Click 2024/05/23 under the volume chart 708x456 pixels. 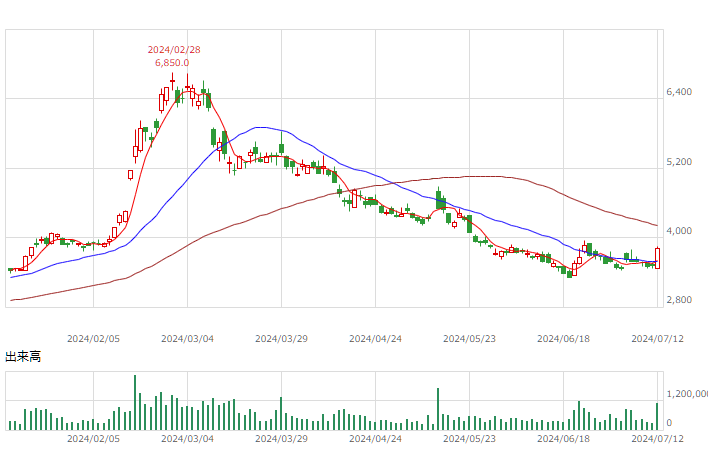click(469, 439)
